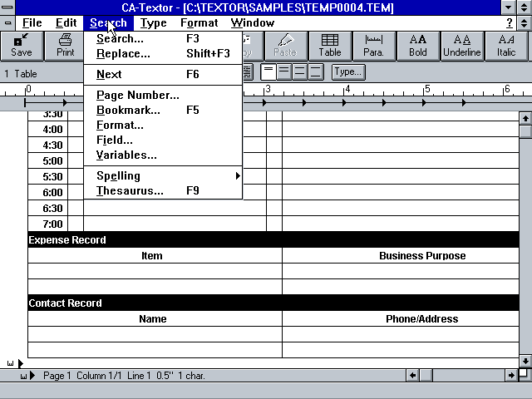Insert a table with the Table icon
This screenshot has width=532, height=399.
click(330, 47)
